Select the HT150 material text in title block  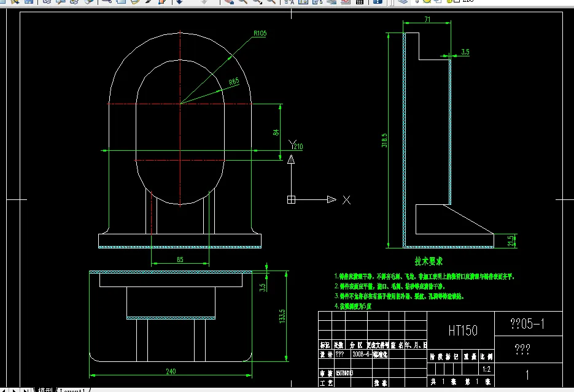point(463,331)
